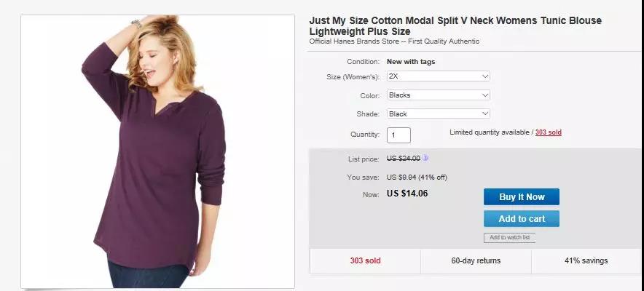The height and width of the screenshot is (291, 644).
Task: Click the US $9.94 (41% off) savings text
Action: 417,177
